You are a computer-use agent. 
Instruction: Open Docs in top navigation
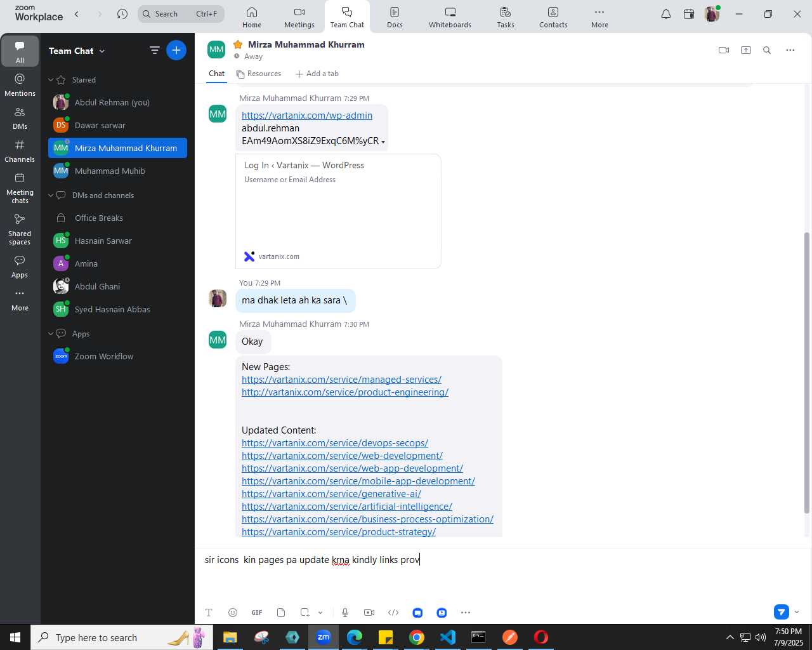click(395, 17)
